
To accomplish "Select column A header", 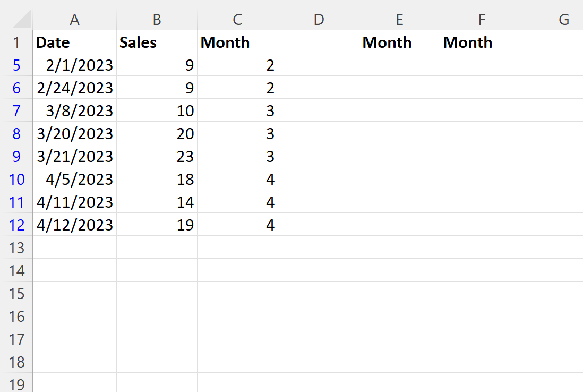I will click(x=74, y=19).
